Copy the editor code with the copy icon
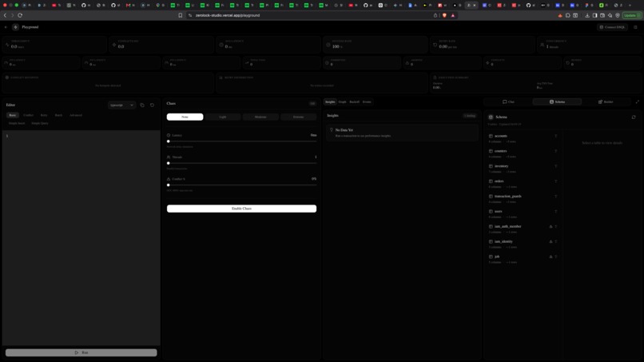 142,105
